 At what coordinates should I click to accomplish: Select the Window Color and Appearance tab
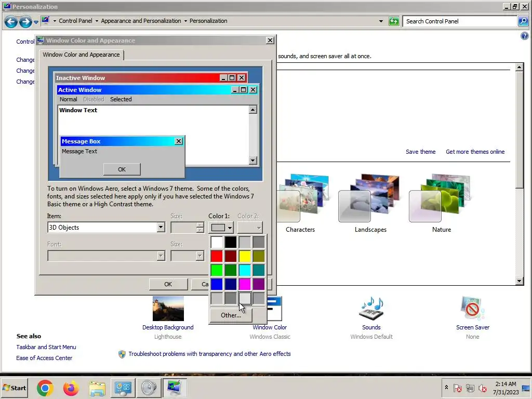(x=82, y=55)
